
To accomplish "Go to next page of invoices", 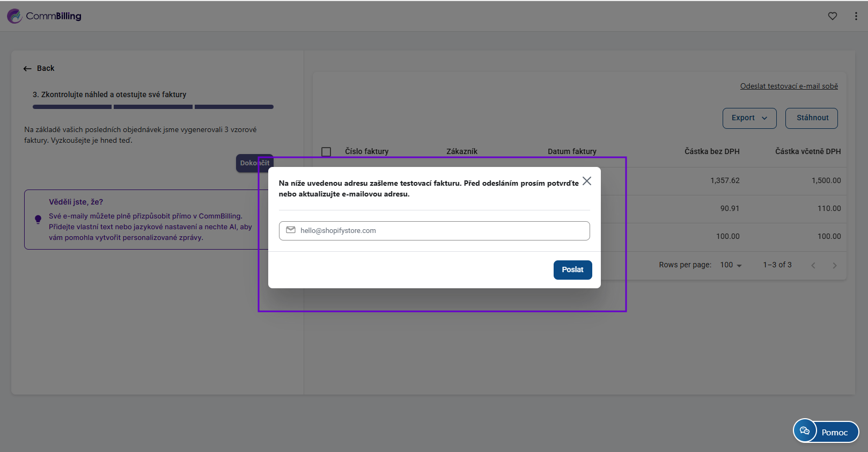I will 834,265.
